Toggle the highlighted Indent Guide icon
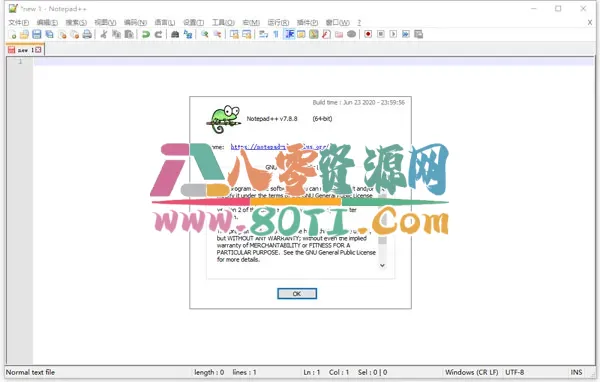This screenshot has width=600, height=382. tap(289, 34)
